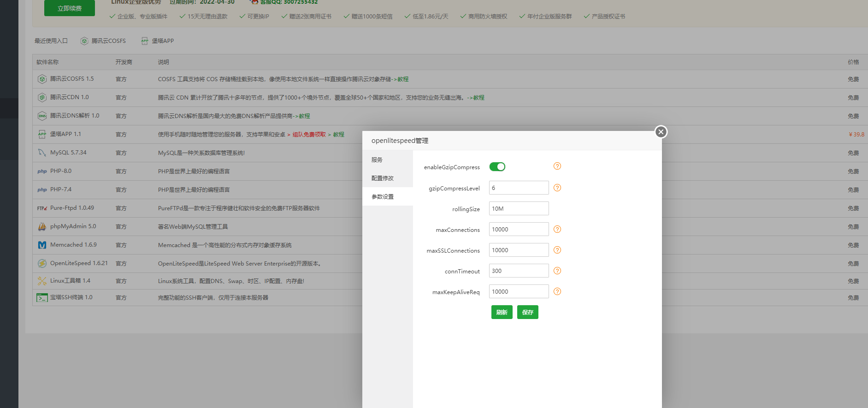Viewport: 868px width, 408px height.
Task: Click the Linux工具箱 1.4 name
Action: click(x=70, y=281)
